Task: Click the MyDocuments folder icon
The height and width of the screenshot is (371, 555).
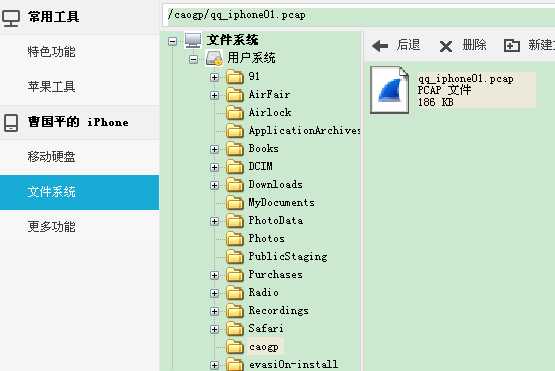Action: pyautogui.click(x=235, y=202)
